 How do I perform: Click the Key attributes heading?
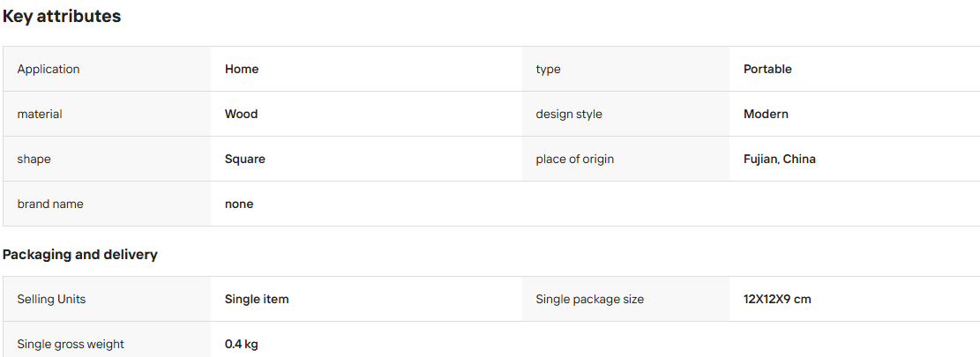(61, 17)
